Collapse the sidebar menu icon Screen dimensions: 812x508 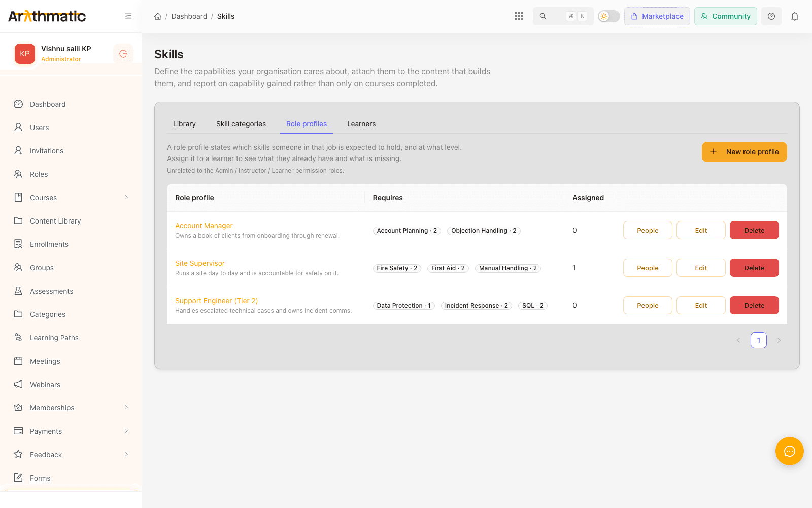[128, 16]
